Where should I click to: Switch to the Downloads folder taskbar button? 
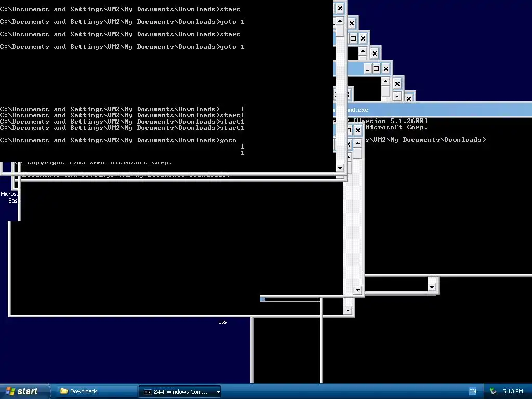pyautogui.click(x=96, y=391)
